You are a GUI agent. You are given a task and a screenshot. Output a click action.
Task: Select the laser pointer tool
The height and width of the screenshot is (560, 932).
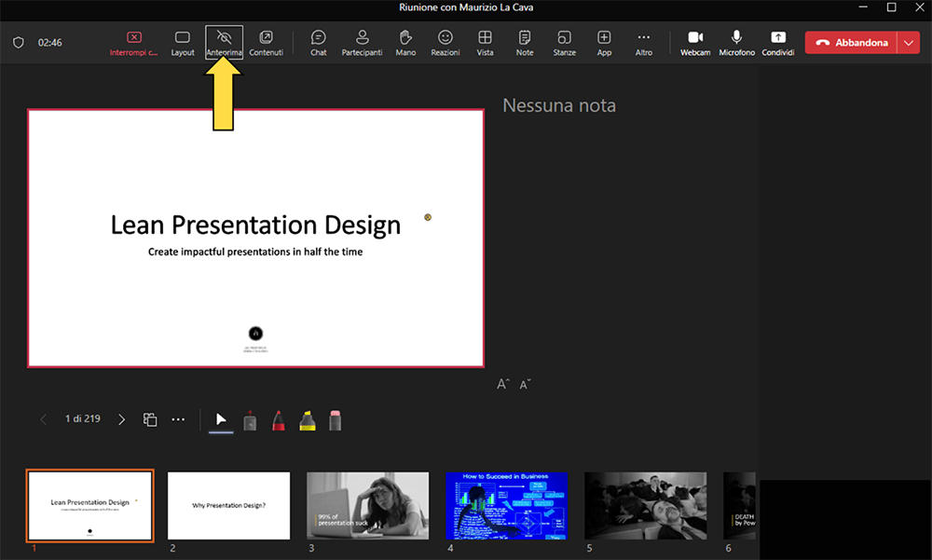(250, 420)
